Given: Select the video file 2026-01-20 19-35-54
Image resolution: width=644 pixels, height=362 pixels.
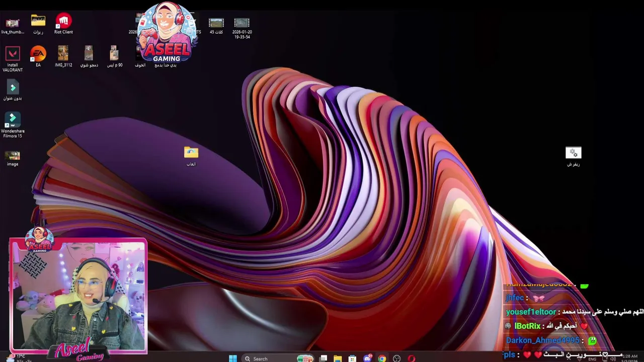Looking at the screenshot, I should click(242, 28).
